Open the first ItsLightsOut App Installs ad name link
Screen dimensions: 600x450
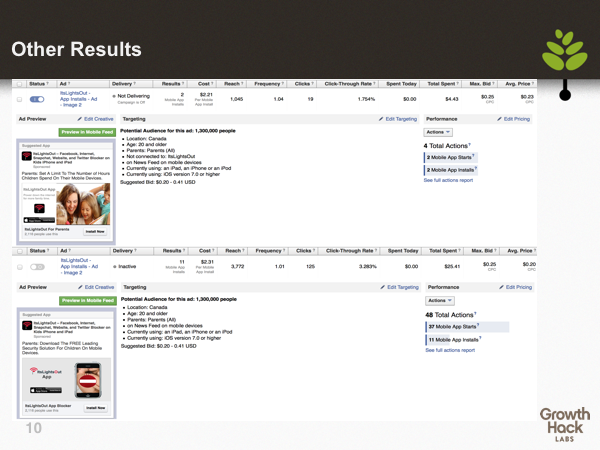pos(78,99)
